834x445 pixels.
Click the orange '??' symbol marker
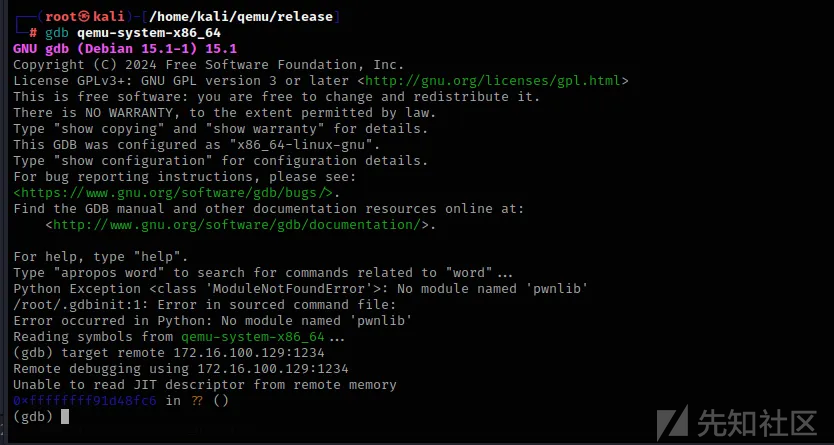pos(197,400)
